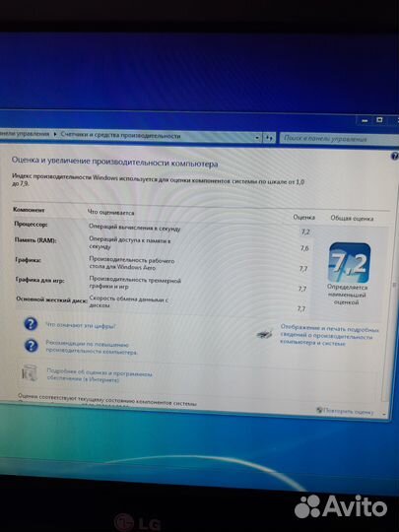Click the heading 'Оценка и увеличение производительности компьютера'
This screenshot has width=399, height=532.
(114, 162)
